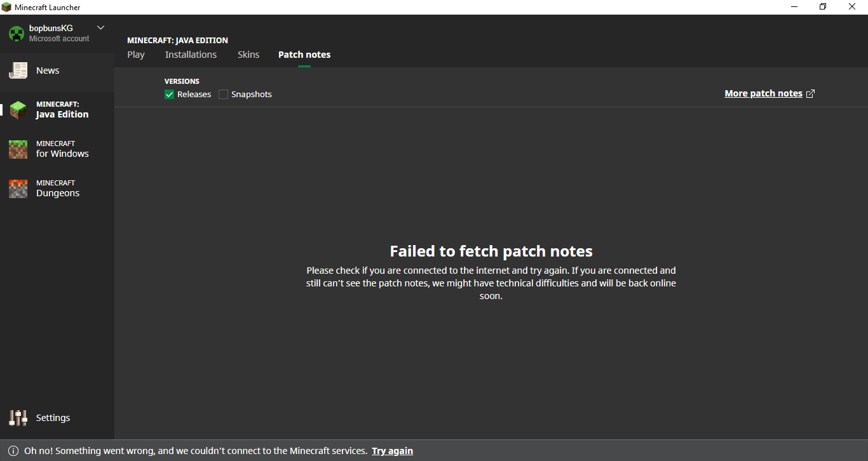Click the VERSIONS filter label
This screenshot has width=868, height=461.
point(182,81)
